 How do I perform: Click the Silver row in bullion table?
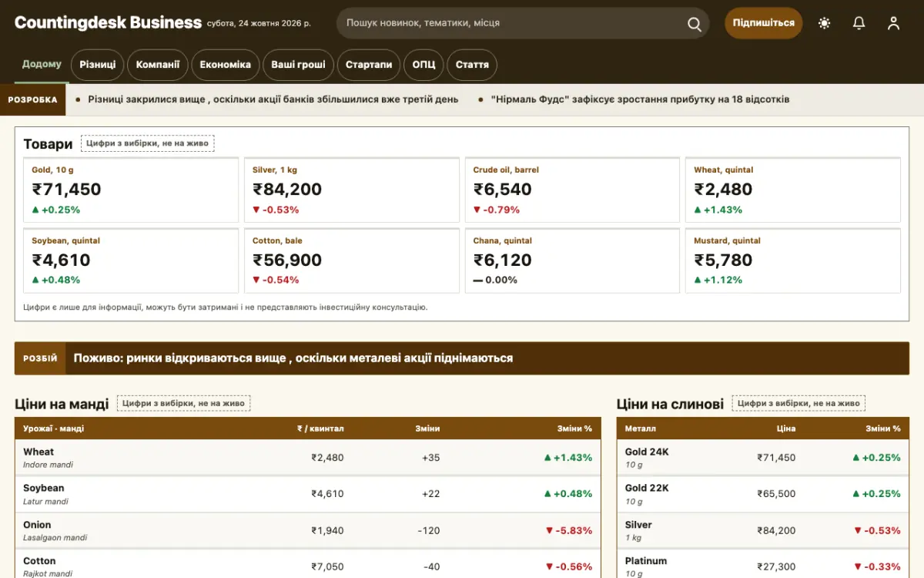point(762,531)
